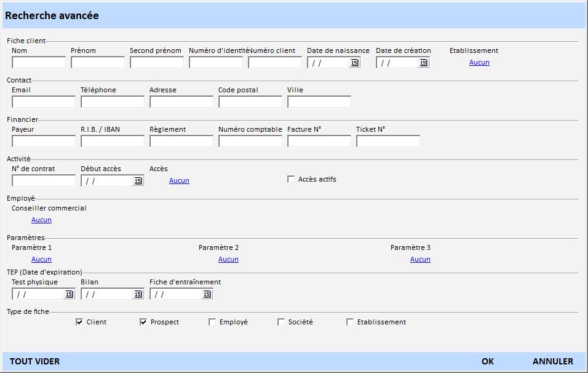Click the Facture N° field
The width and height of the screenshot is (588, 373).
(319, 141)
